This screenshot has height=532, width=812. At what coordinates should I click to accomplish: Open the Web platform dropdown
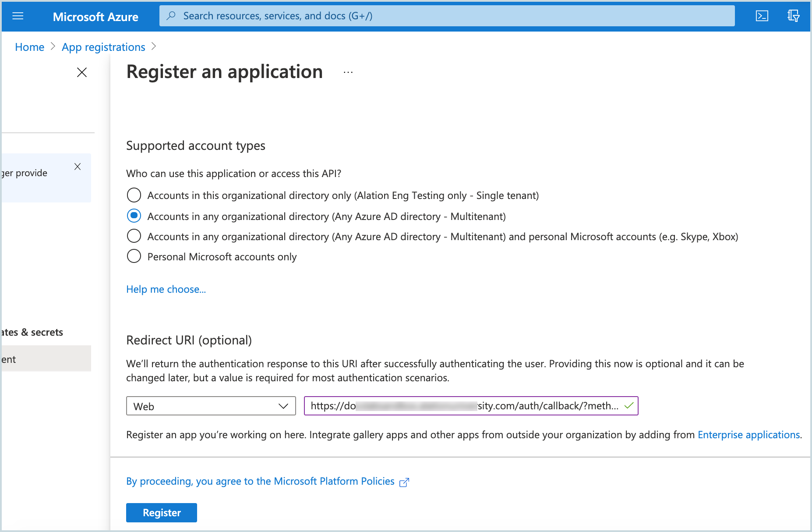211,406
